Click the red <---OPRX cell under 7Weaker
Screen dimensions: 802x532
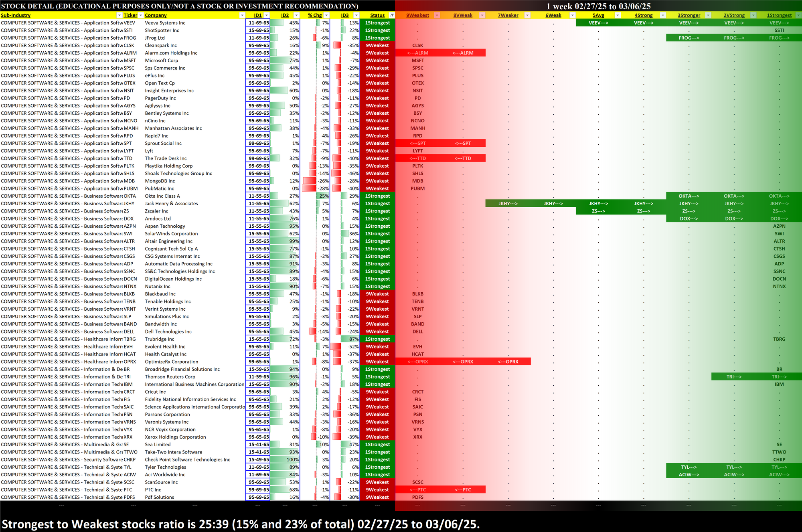508,362
